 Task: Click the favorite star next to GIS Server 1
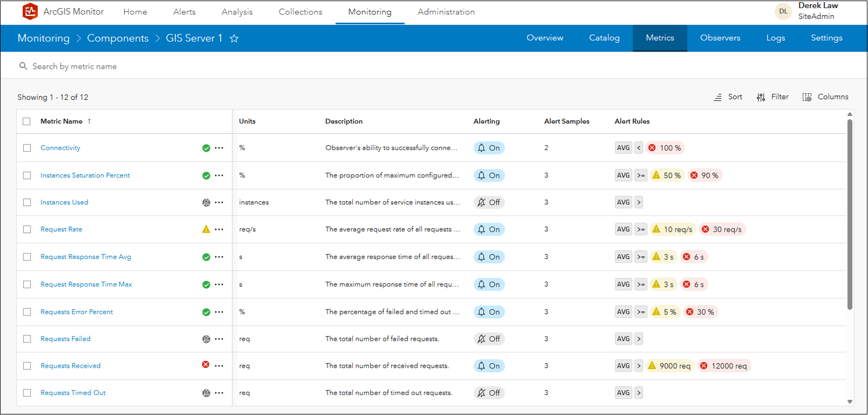234,38
